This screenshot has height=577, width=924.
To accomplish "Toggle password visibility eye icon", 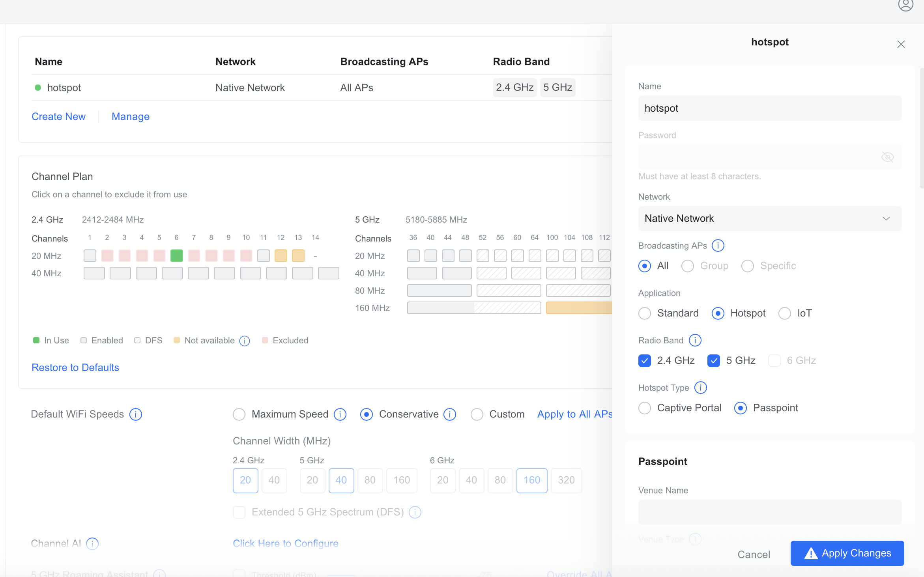I will click(887, 157).
